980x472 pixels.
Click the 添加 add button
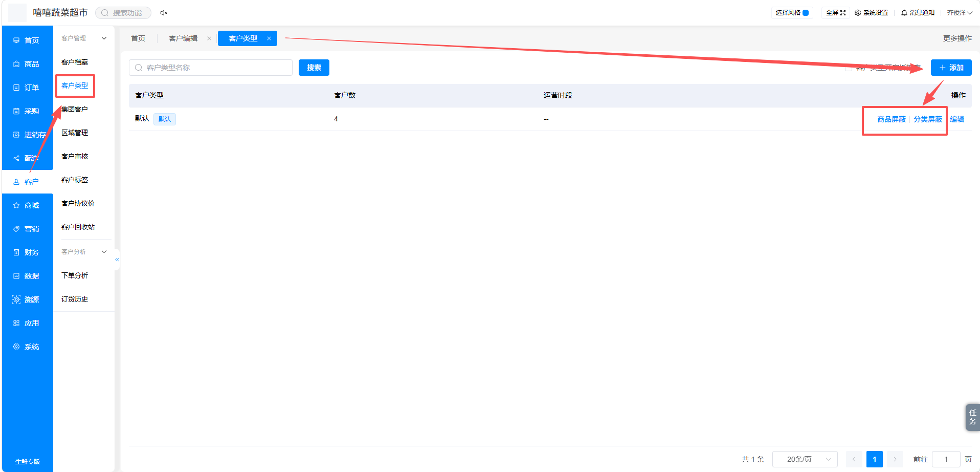click(x=951, y=68)
